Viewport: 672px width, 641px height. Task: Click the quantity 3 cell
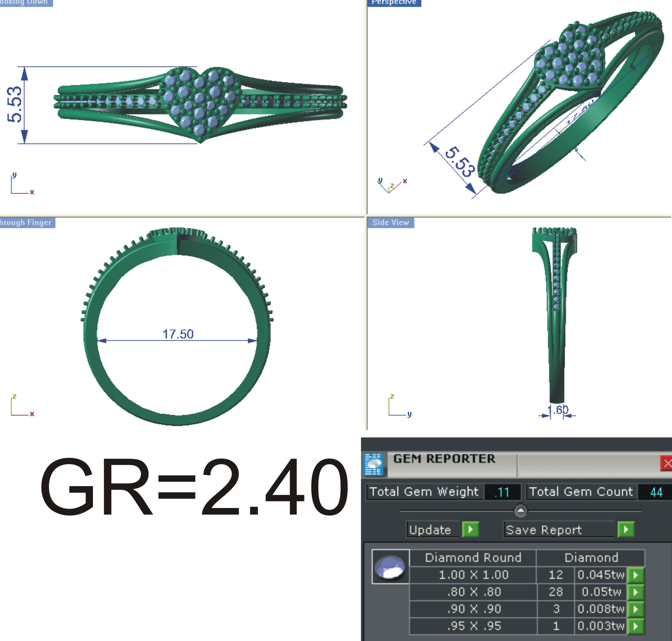pyautogui.click(x=556, y=609)
